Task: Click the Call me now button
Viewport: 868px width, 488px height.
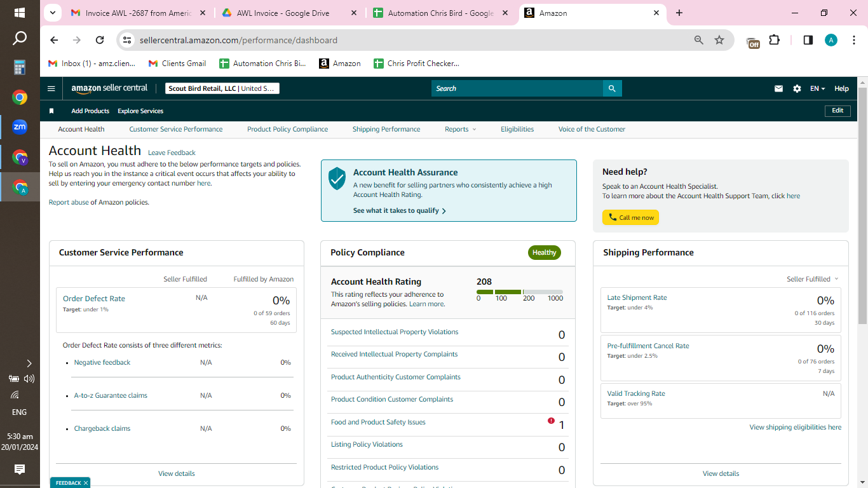Action: (x=630, y=217)
